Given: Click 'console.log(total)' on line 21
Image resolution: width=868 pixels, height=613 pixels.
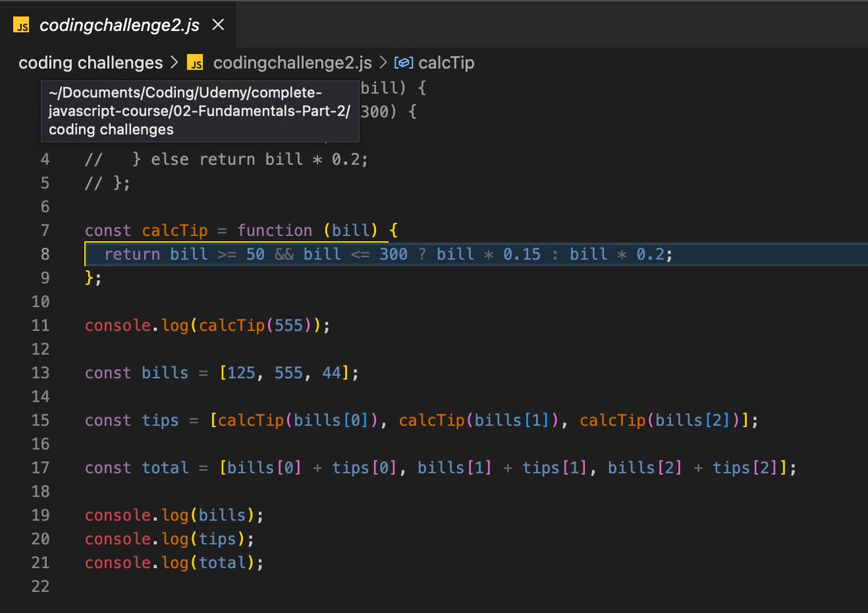Looking at the screenshot, I should click(x=171, y=563).
